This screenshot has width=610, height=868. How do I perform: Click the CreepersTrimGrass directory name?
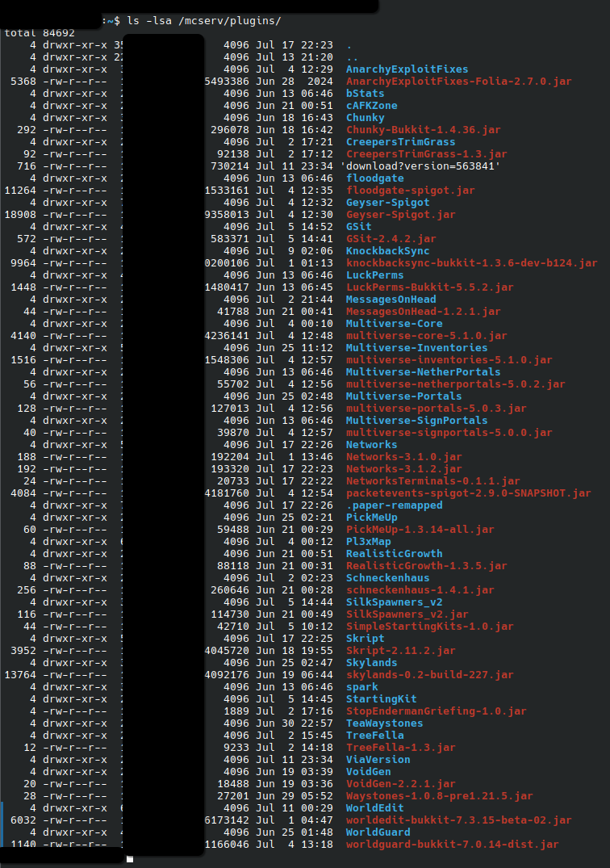(401, 142)
